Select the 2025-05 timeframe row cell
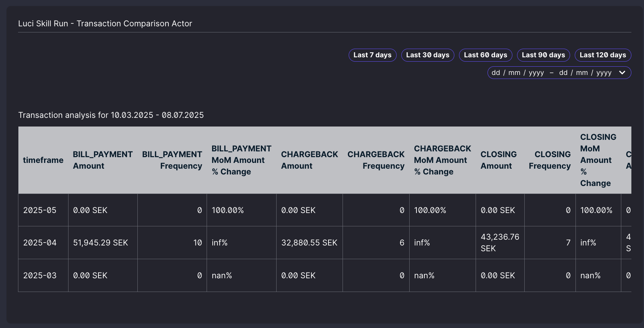Screen dimensions: 644x328 tap(43, 210)
